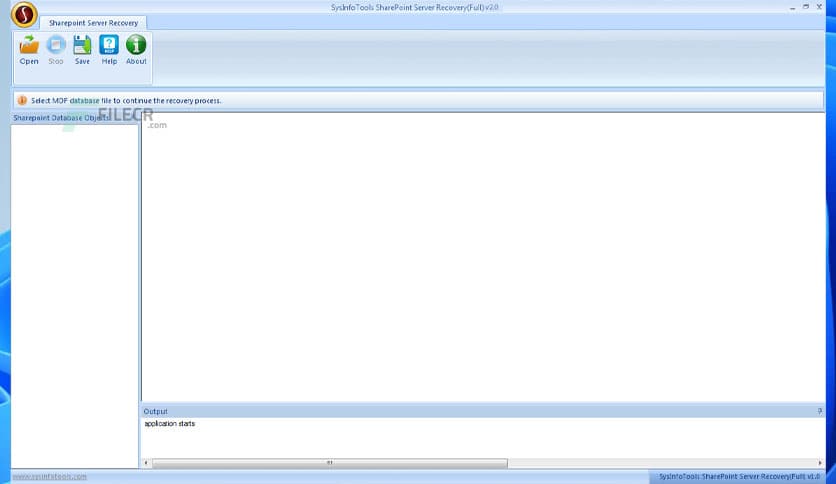
Task: Show the About information
Action: coord(136,50)
